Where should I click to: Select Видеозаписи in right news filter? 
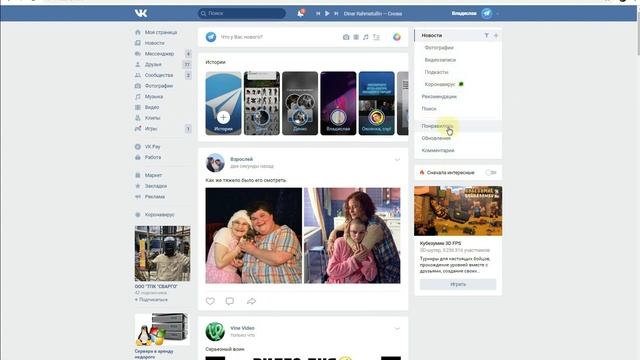[440, 60]
